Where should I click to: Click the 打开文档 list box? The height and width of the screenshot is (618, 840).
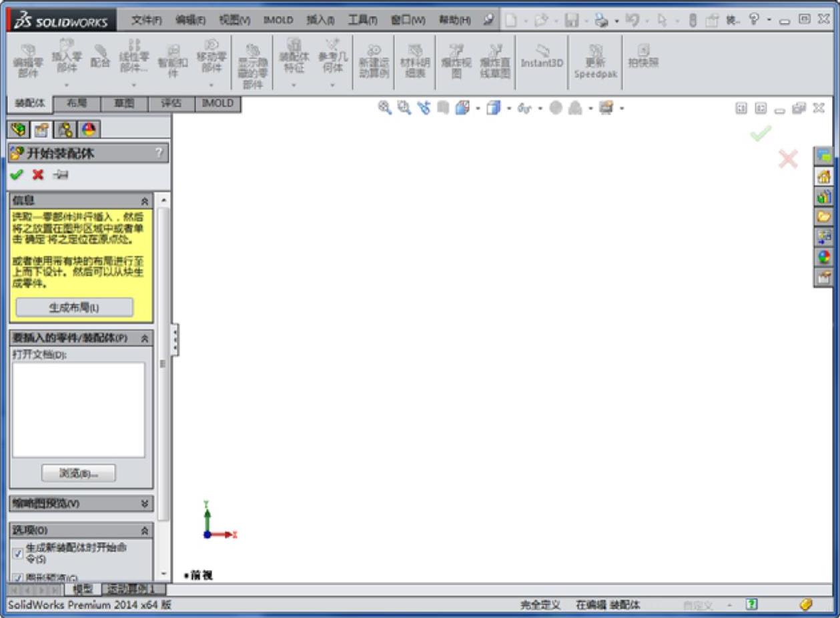78,409
